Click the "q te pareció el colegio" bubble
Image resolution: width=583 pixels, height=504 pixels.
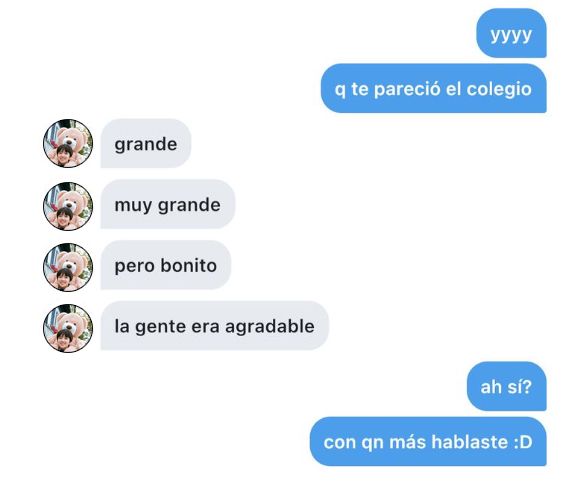click(x=434, y=88)
